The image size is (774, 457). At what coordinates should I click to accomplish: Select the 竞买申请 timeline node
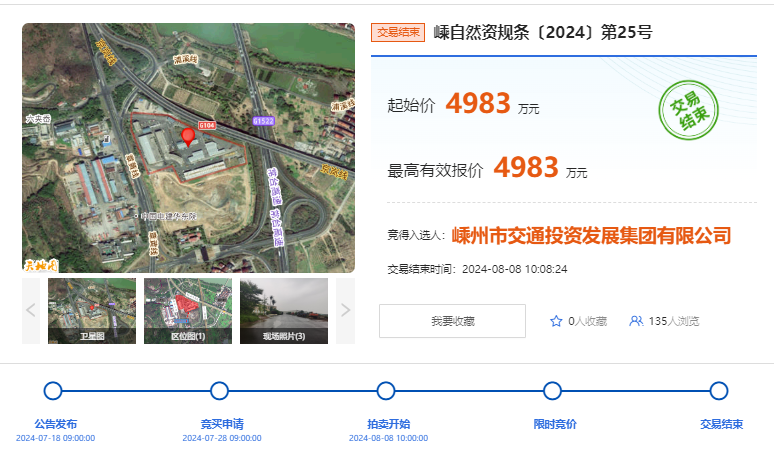[219, 391]
